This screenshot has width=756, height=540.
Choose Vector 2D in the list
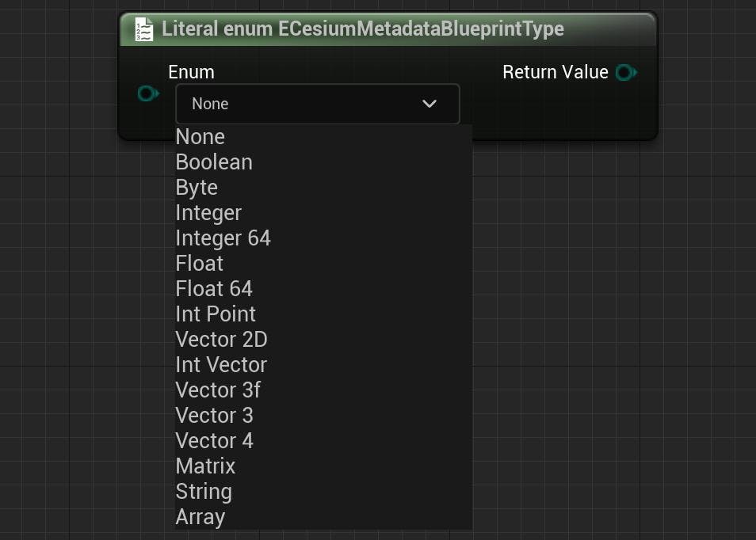click(x=221, y=340)
